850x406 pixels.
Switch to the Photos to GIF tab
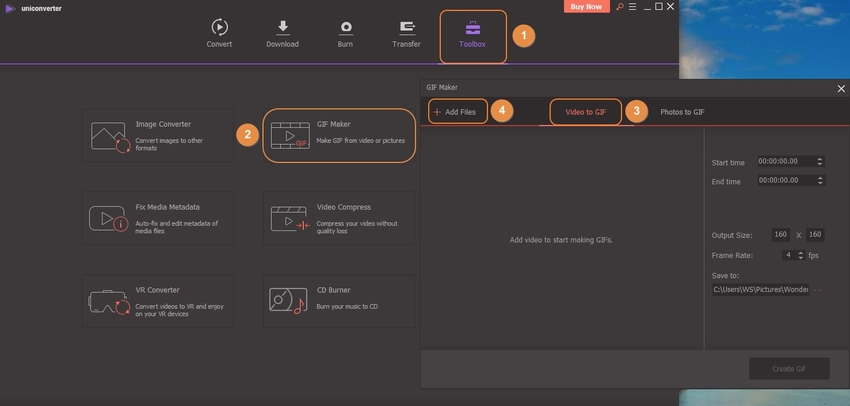[682, 112]
